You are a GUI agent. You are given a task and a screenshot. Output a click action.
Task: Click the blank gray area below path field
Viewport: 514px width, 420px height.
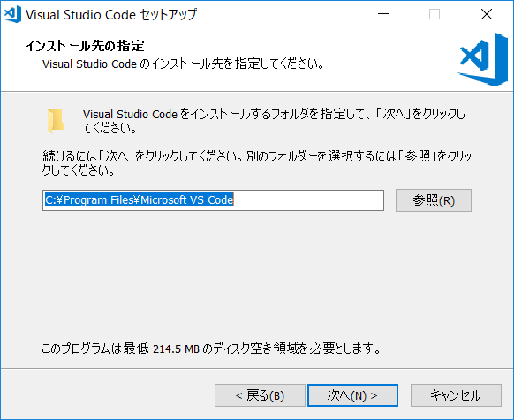257,275
